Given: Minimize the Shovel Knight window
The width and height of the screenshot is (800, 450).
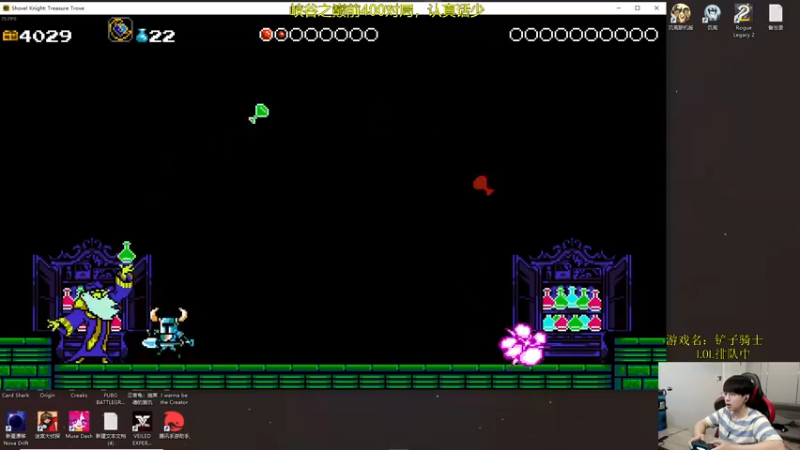Looking at the screenshot, I should pos(618,8).
